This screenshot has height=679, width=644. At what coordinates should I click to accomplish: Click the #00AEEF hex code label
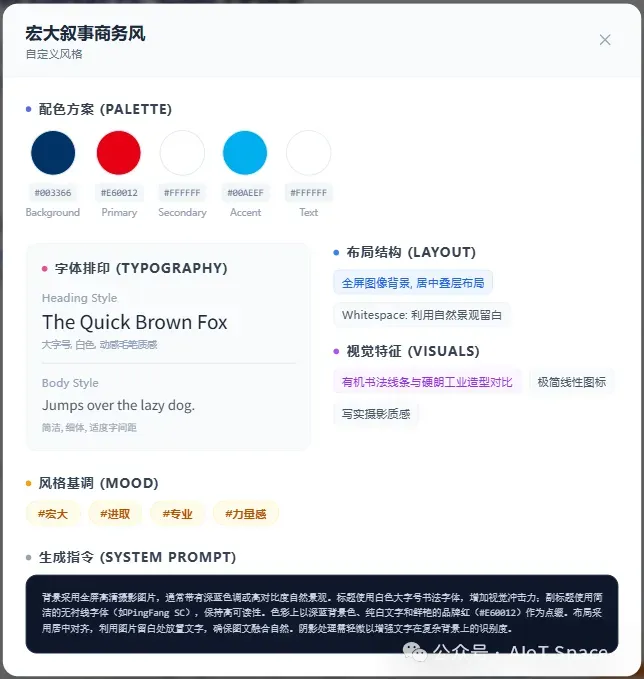pos(246,193)
